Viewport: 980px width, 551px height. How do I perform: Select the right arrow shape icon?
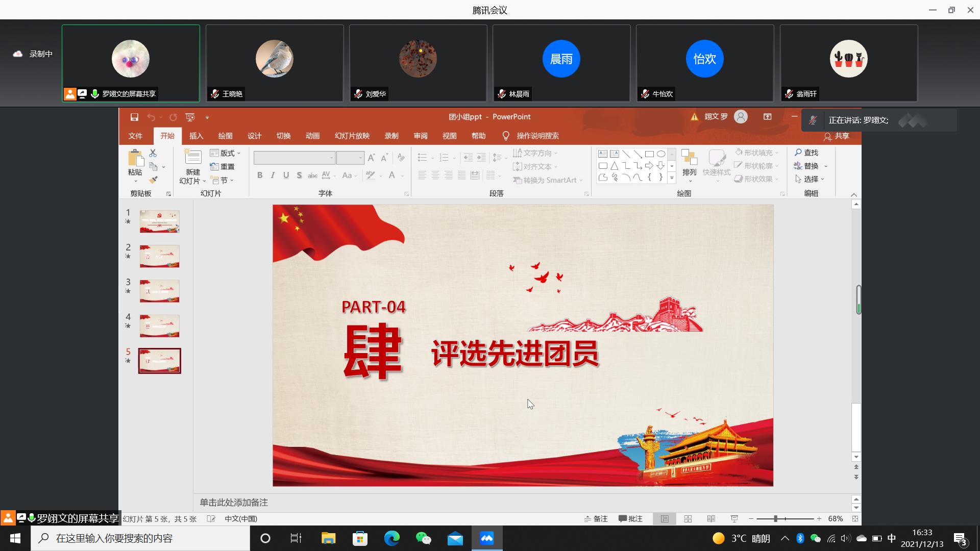649,165
